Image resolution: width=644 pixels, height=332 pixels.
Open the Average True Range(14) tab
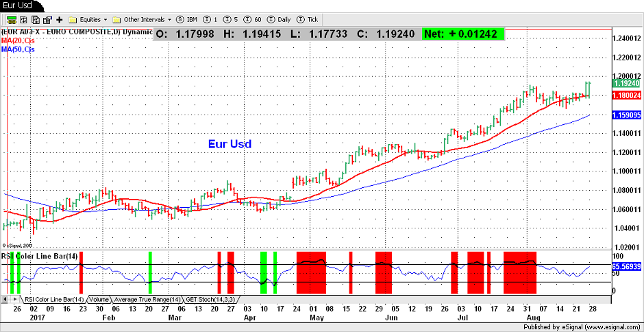[x=147, y=300]
